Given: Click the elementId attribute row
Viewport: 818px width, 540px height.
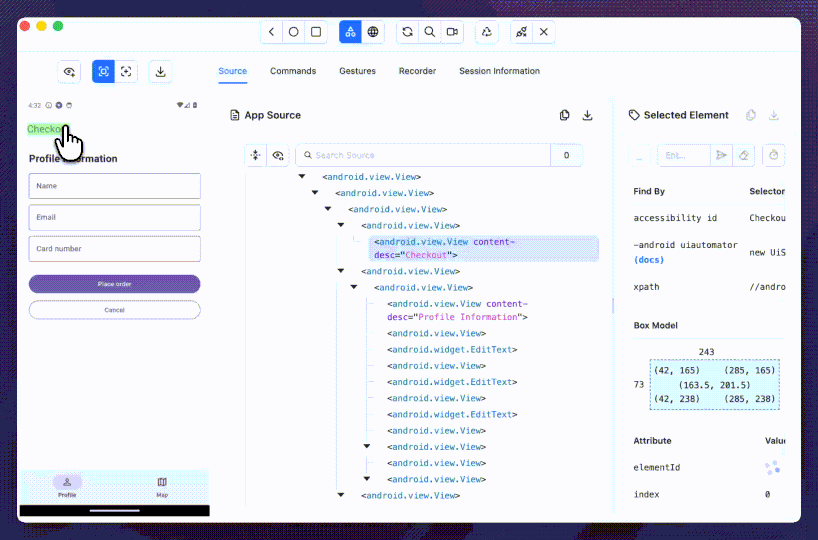Looking at the screenshot, I should [708, 467].
